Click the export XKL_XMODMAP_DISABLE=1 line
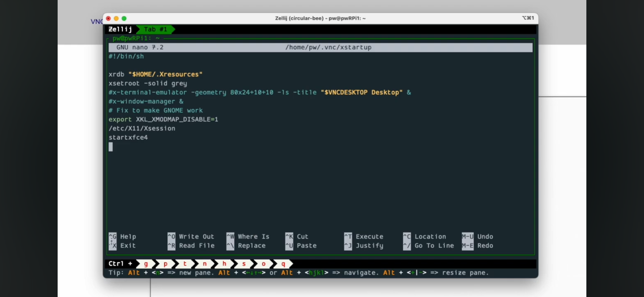Screen dimensions: 644x297 pos(163,120)
